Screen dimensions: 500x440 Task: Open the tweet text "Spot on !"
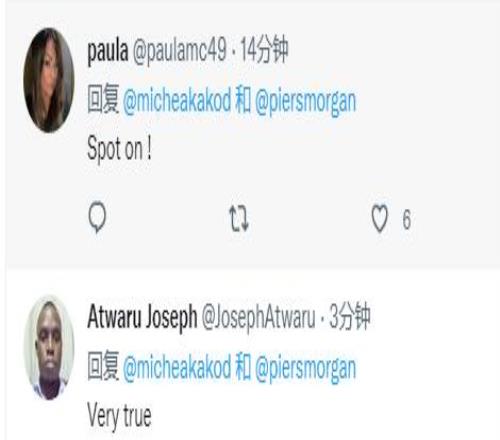point(119,149)
